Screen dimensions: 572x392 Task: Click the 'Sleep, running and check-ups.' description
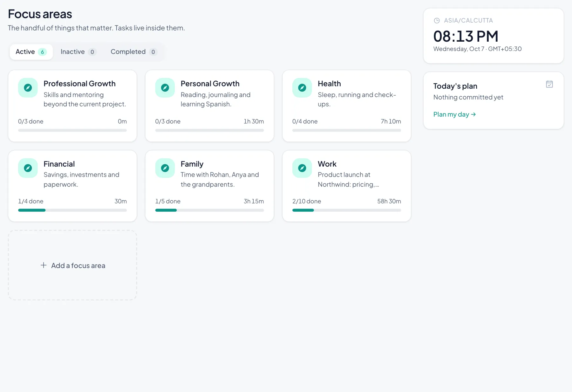pyautogui.click(x=357, y=100)
